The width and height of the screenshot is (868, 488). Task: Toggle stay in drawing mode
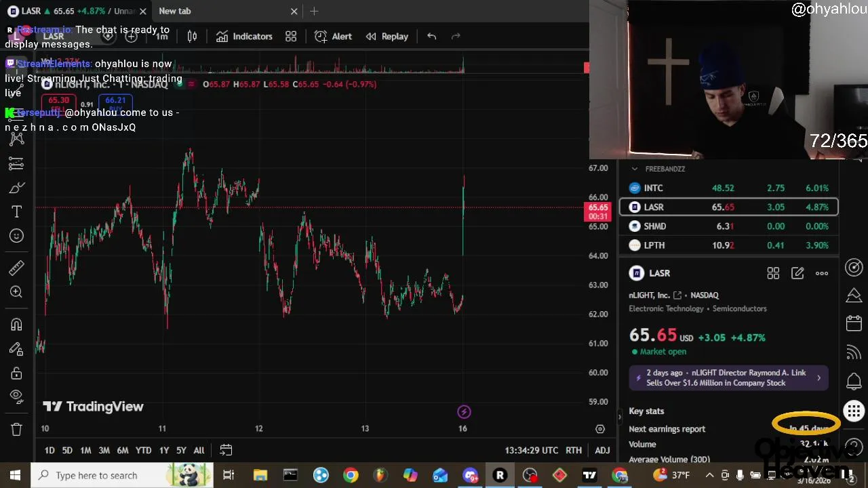[16, 349]
